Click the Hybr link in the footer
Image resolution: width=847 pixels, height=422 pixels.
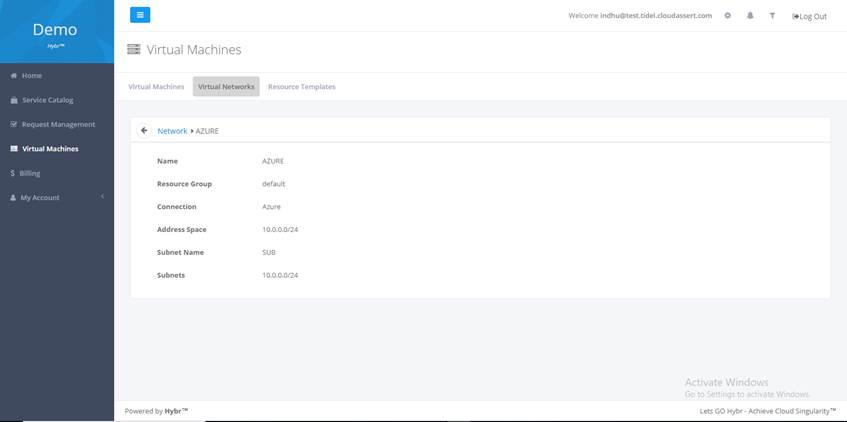(x=176, y=411)
